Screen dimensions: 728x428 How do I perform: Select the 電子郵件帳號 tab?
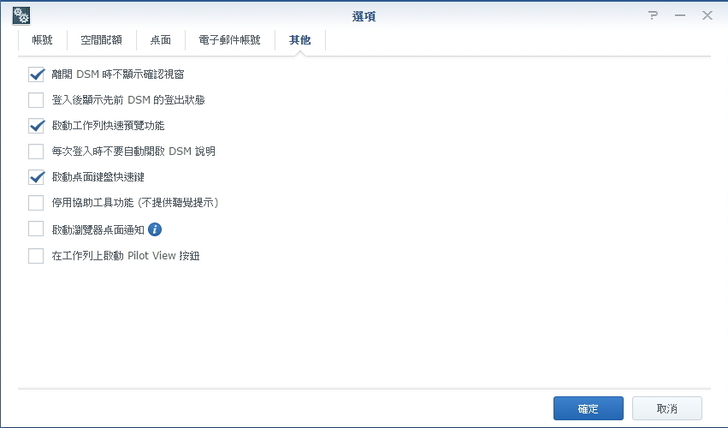(x=230, y=40)
